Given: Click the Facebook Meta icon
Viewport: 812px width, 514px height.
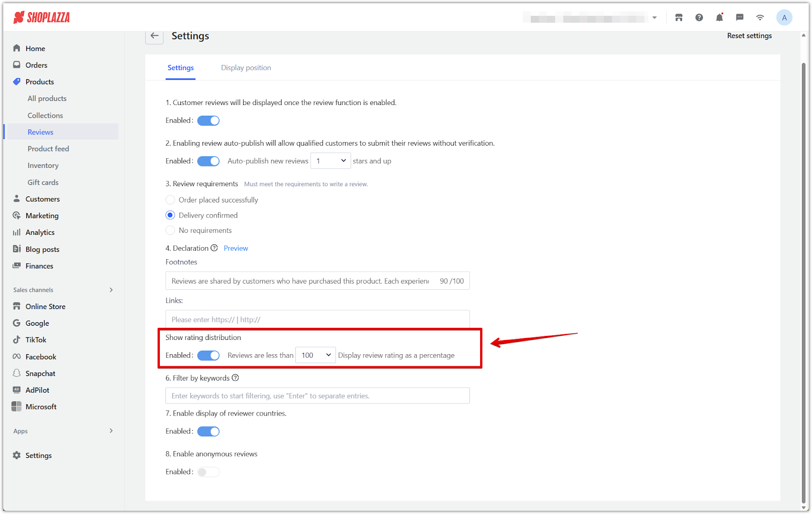Looking at the screenshot, I should (x=17, y=357).
